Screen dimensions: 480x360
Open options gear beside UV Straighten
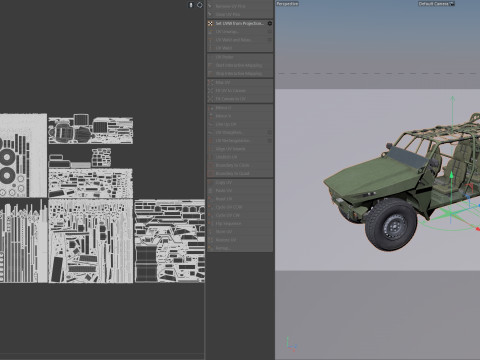click(270, 132)
